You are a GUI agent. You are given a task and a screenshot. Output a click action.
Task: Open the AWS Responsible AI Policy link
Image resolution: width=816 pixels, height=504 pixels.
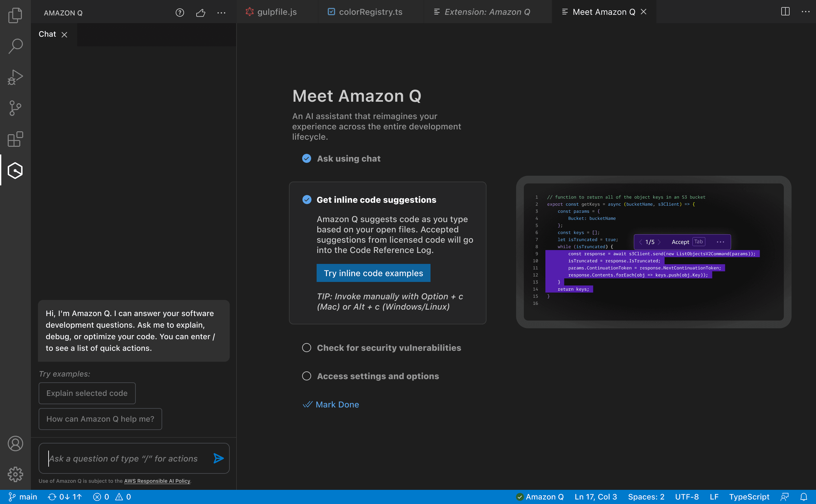tap(157, 481)
